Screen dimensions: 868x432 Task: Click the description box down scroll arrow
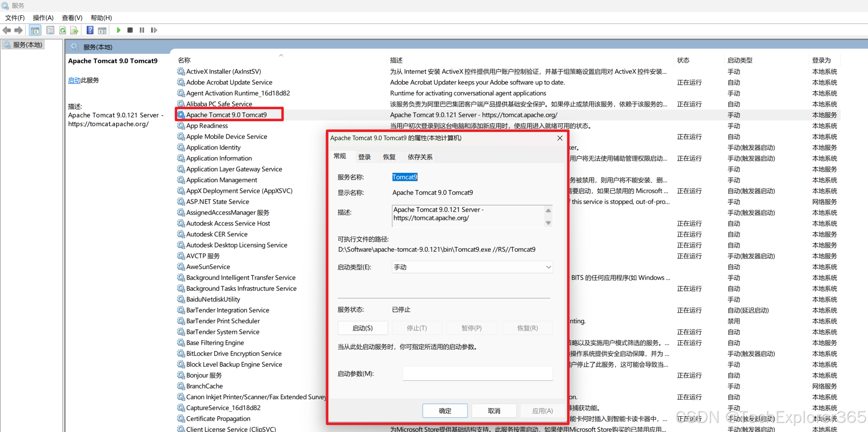(548, 223)
